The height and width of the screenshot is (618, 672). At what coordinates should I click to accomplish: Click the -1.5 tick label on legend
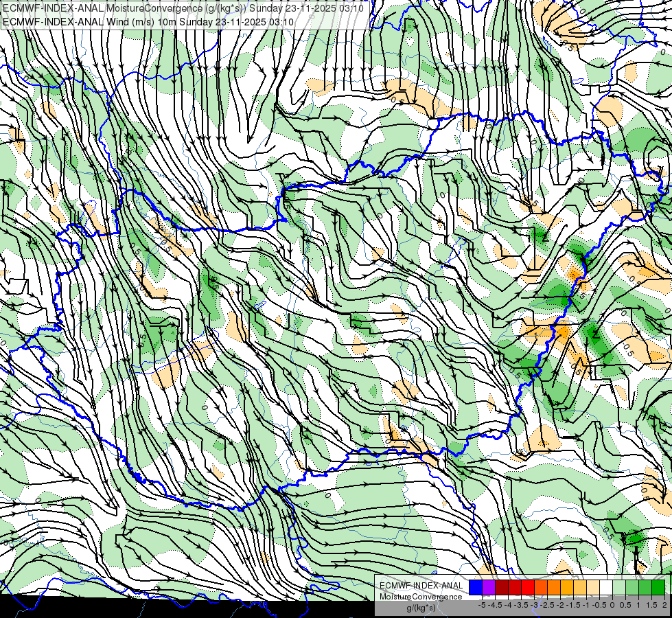click(573, 605)
